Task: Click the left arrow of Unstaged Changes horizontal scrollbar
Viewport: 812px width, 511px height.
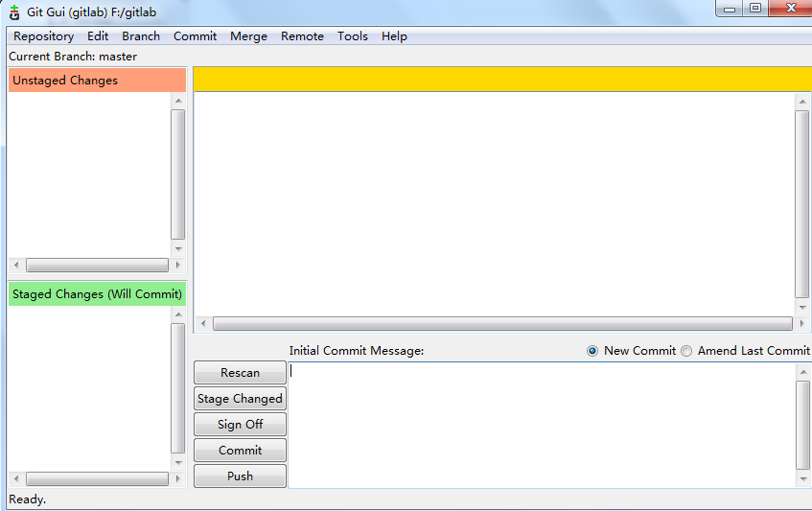Action: 16,265
